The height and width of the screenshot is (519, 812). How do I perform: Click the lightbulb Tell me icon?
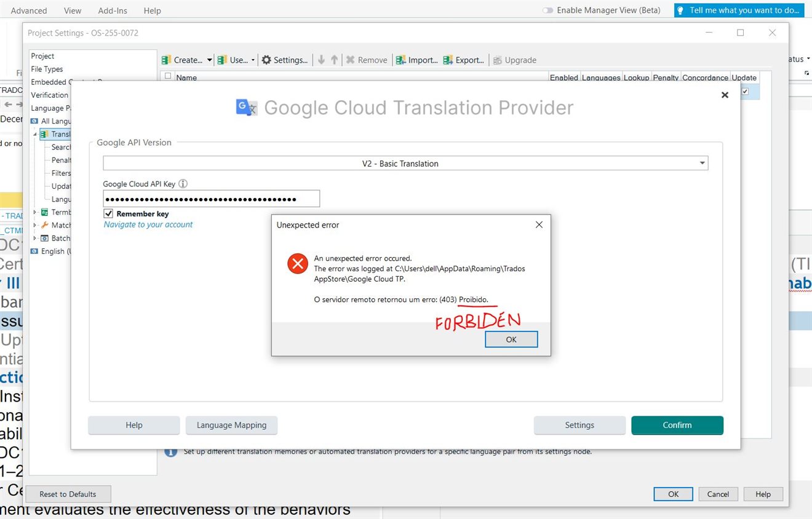(x=680, y=10)
